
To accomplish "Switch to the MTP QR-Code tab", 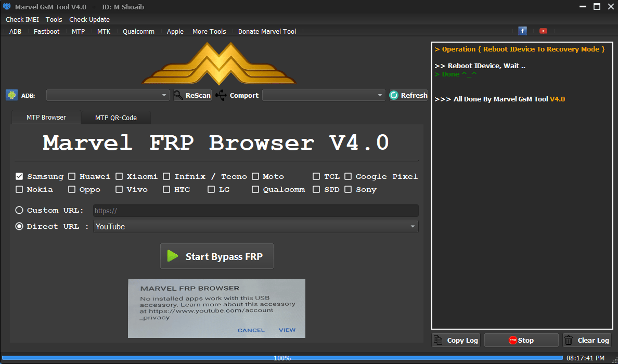I will 115,118.
